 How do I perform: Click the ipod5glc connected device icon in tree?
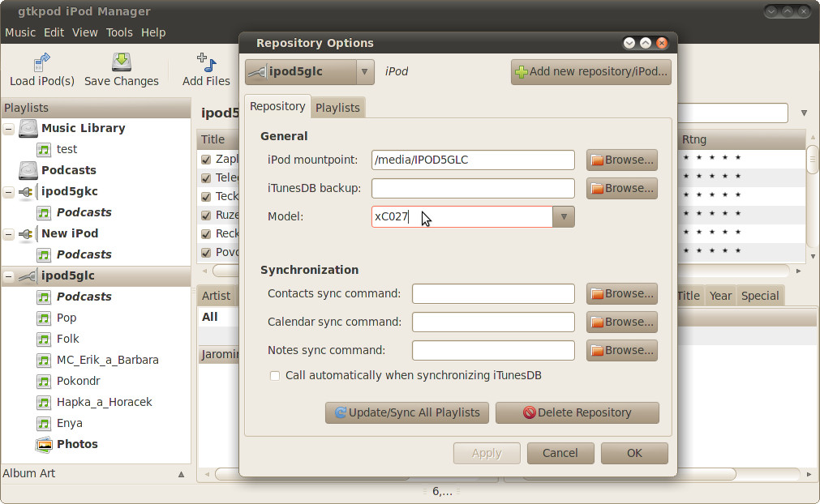[28, 275]
